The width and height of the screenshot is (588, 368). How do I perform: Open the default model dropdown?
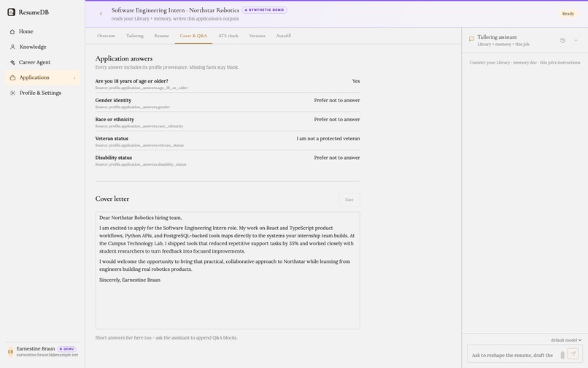(566, 340)
